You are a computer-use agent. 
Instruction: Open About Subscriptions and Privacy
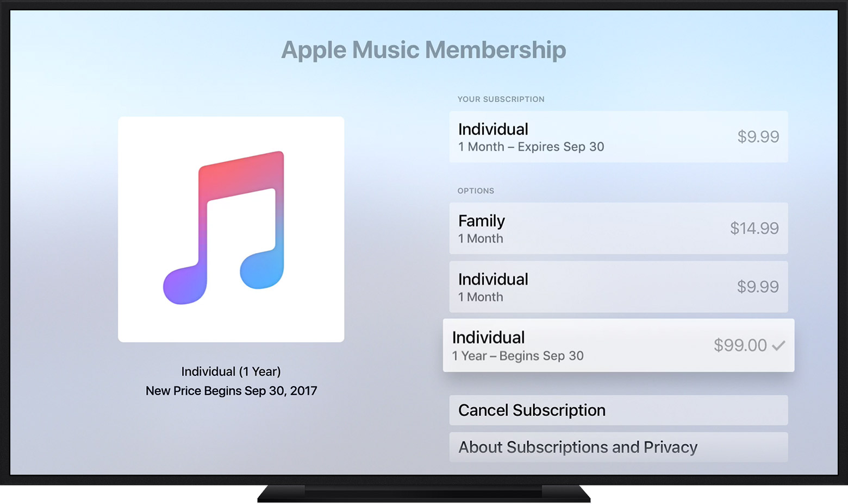pyautogui.click(x=619, y=447)
